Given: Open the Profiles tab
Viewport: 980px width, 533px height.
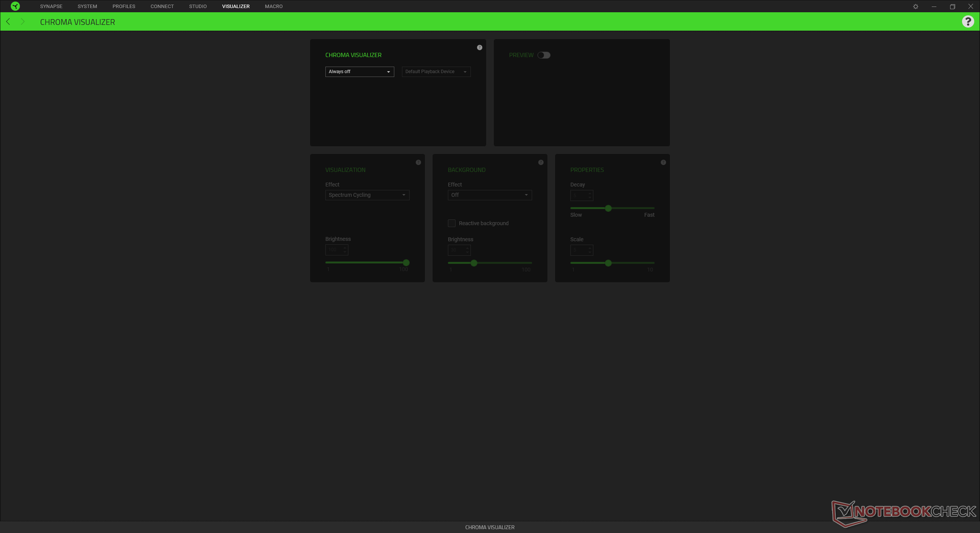Looking at the screenshot, I should [x=124, y=7].
